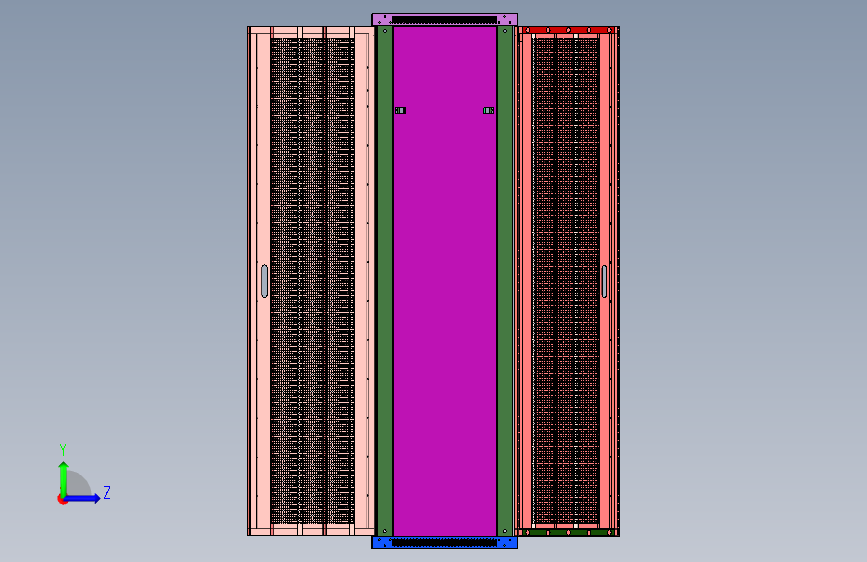The width and height of the screenshot is (867, 562).
Task: Select the purple top bracket
Action: [x=445, y=20]
